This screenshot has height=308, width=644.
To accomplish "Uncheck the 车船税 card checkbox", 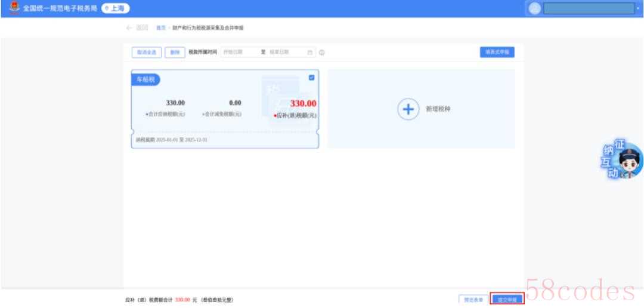I will tap(312, 78).
